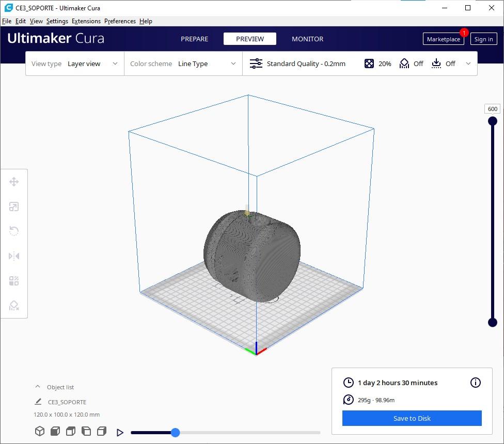Select CE3_SOPORTE in the object list
The height and width of the screenshot is (444, 504).
[x=67, y=402]
